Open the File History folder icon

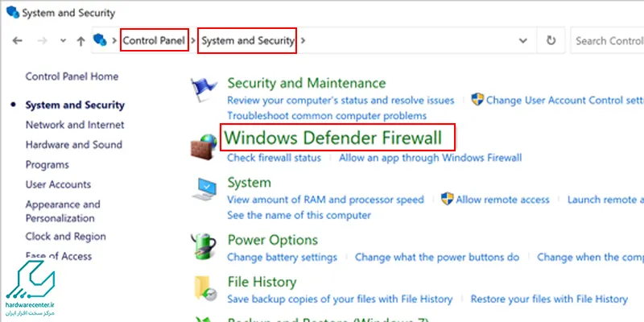point(205,288)
